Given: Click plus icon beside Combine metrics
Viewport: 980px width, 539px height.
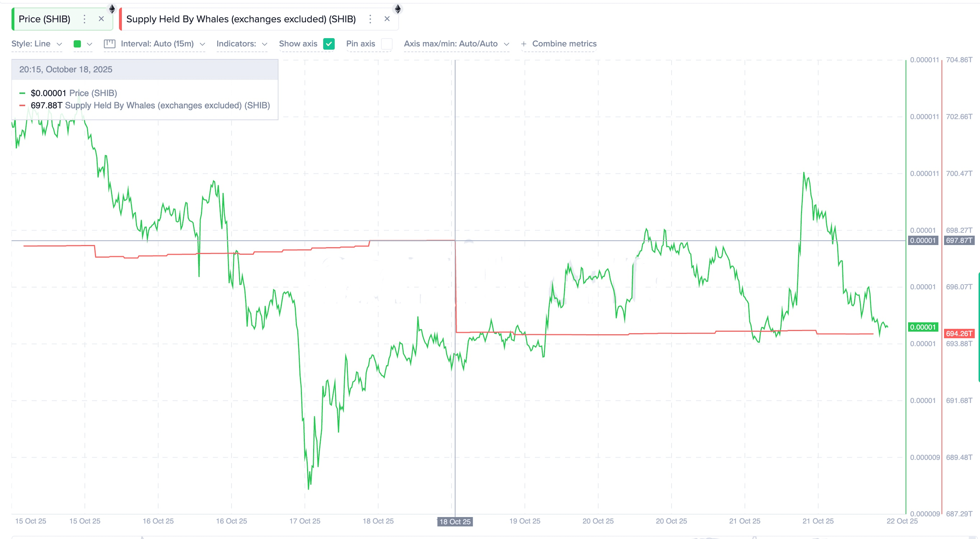Looking at the screenshot, I should coord(524,44).
